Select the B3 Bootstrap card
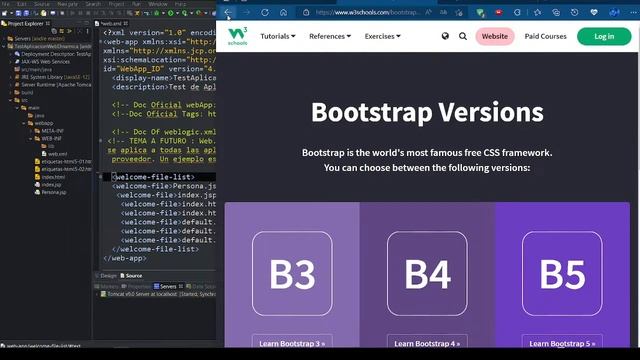The height and width of the screenshot is (360, 640). [292, 274]
